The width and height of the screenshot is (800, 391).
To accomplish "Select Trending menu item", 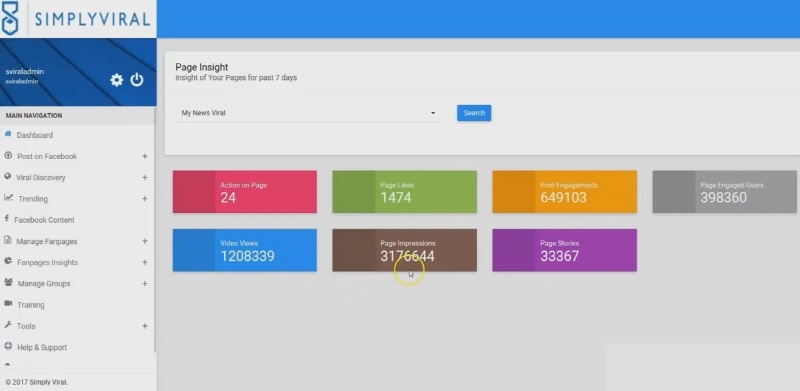I will pyautogui.click(x=33, y=199).
